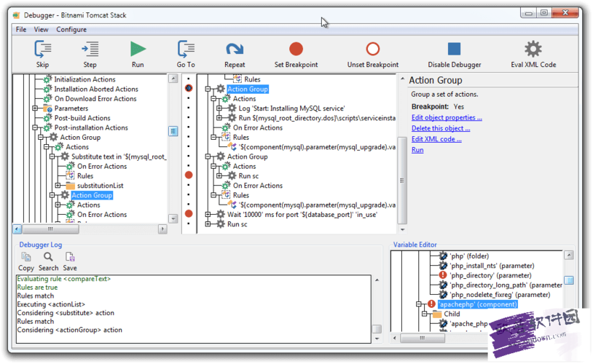The image size is (593, 364).
Task: Search the debugger log
Action: pyautogui.click(x=48, y=257)
